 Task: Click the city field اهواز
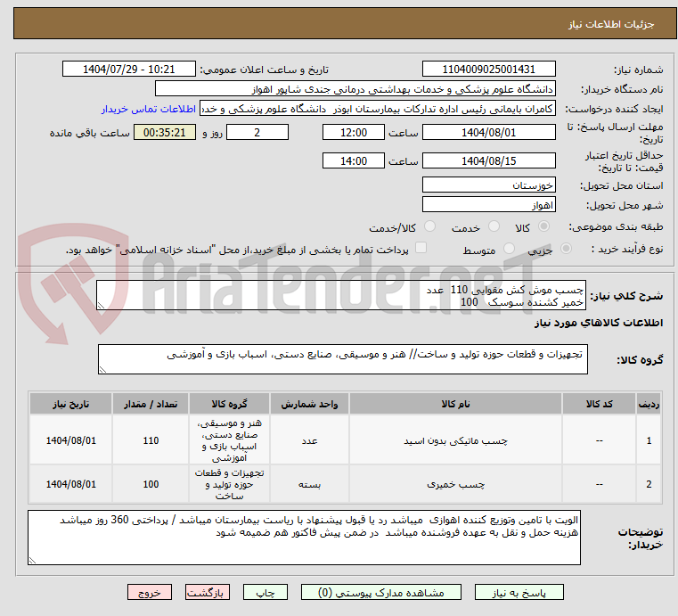(x=488, y=205)
